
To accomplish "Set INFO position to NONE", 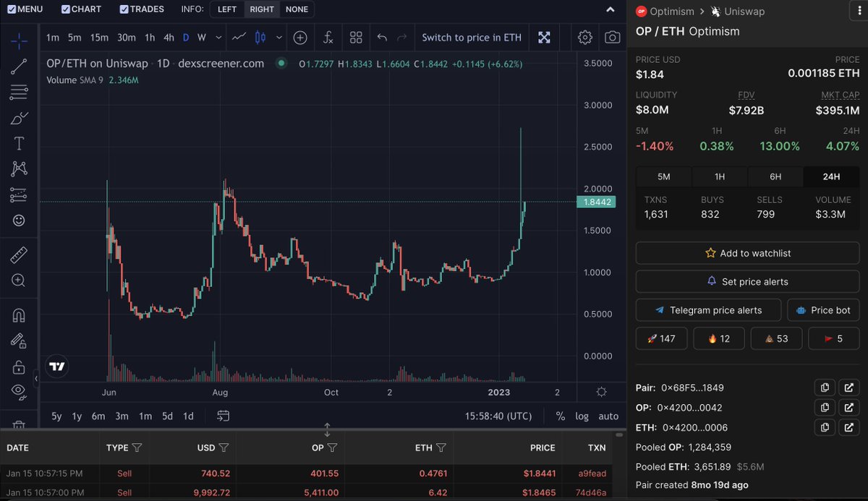I will [297, 9].
